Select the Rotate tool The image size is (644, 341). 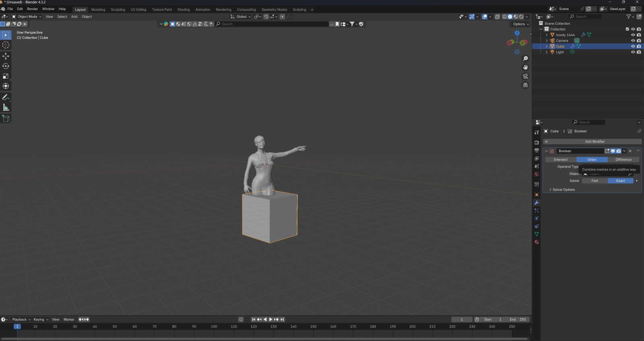(x=6, y=66)
